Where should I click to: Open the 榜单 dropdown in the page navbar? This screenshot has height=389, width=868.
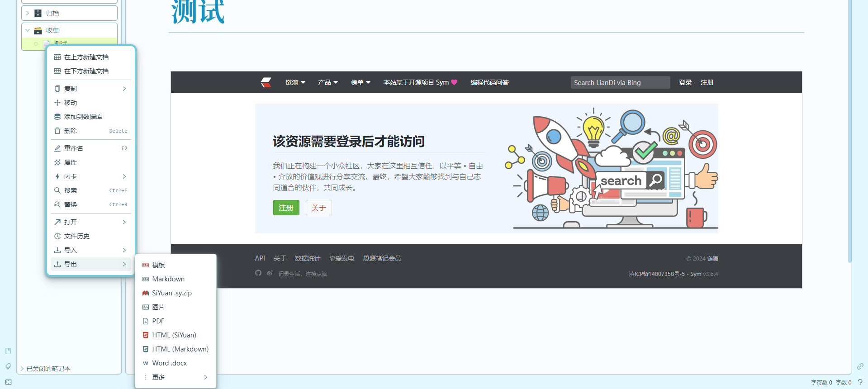tap(360, 82)
